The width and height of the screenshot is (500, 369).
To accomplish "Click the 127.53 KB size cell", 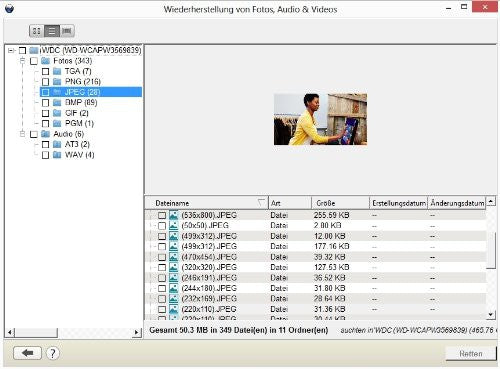I will tap(331, 267).
